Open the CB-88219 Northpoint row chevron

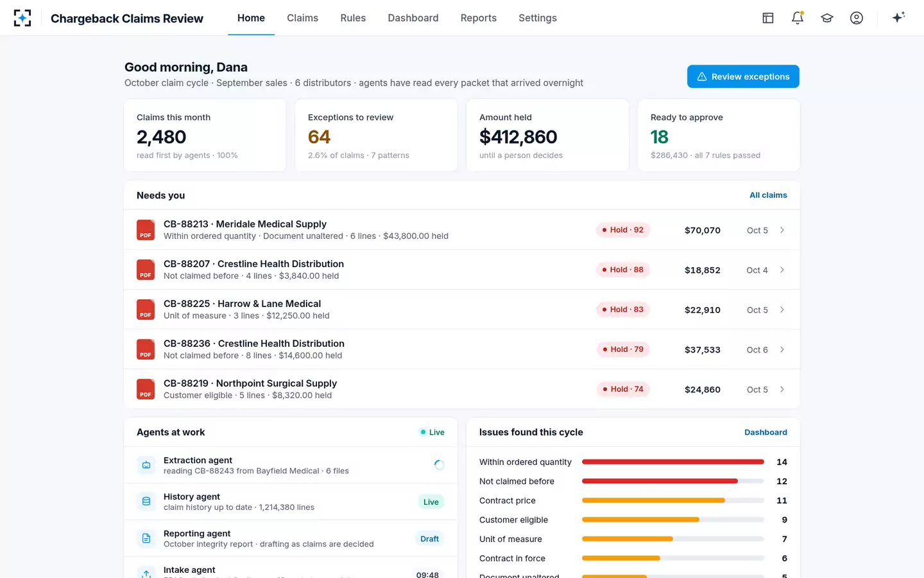pos(782,389)
